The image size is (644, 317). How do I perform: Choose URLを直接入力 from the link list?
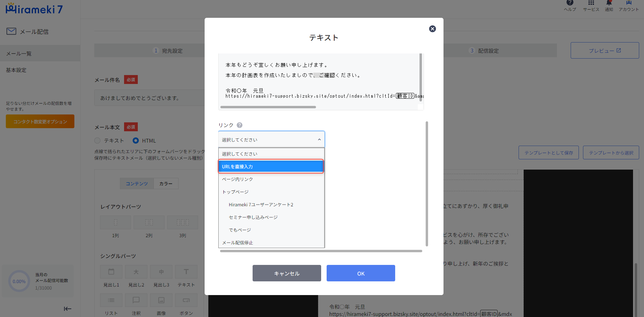click(271, 167)
